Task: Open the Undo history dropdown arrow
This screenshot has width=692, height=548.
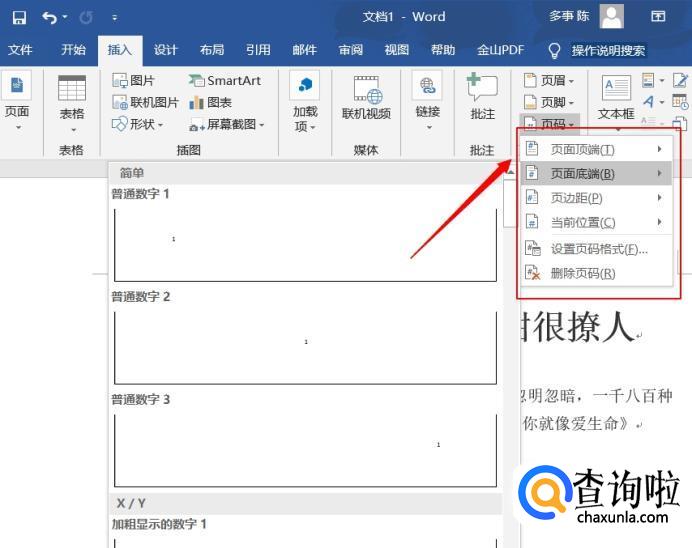Action: tap(65, 17)
